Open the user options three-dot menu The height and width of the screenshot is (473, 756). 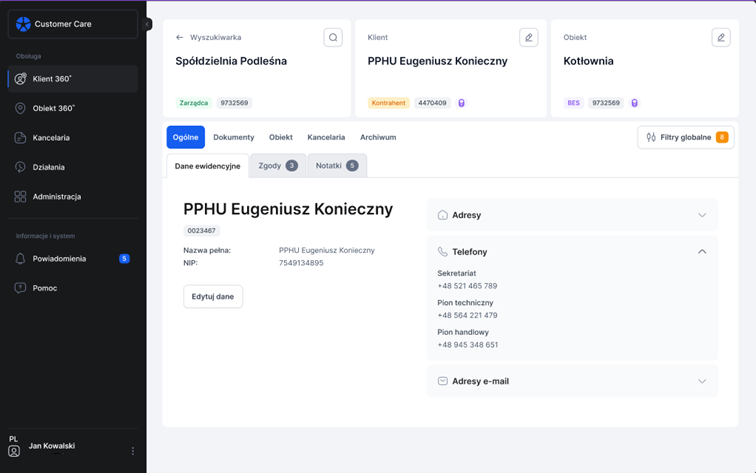click(x=133, y=451)
